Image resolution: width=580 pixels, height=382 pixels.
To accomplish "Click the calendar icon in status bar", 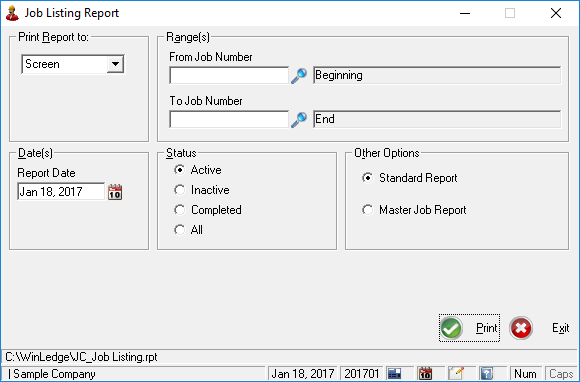I will 425,374.
